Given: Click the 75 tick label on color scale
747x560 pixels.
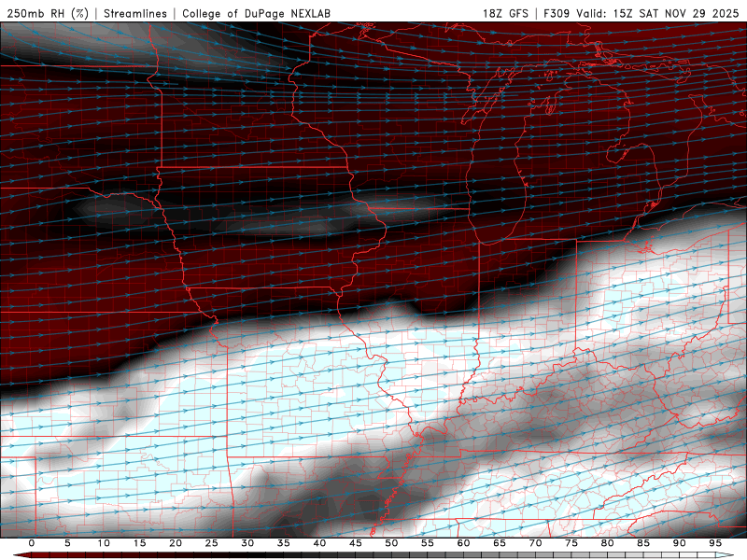Looking at the screenshot, I should click(x=571, y=543).
